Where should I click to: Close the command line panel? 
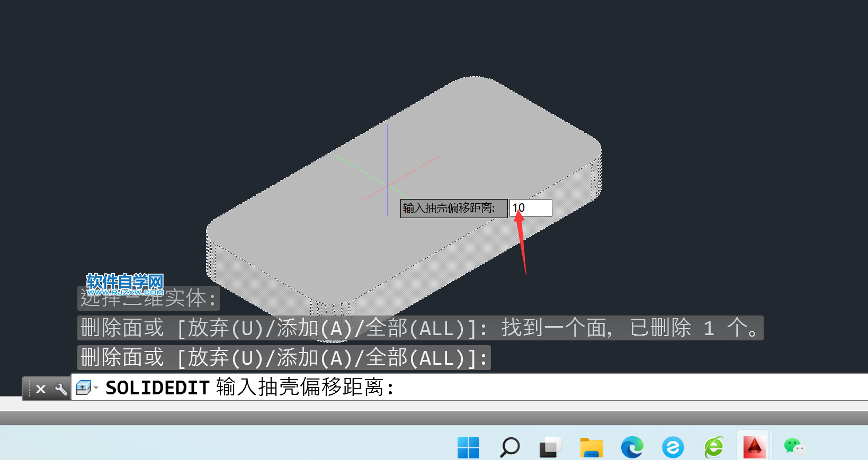[x=41, y=389]
